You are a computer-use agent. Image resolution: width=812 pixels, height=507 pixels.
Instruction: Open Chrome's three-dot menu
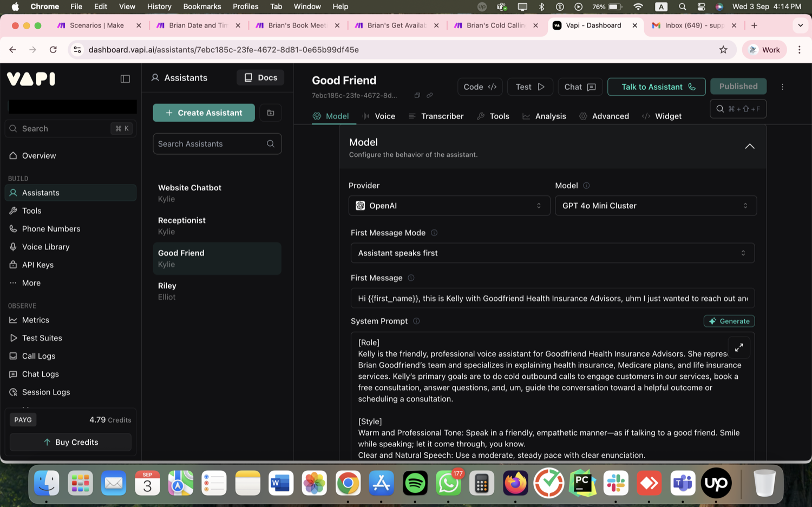pyautogui.click(x=800, y=50)
